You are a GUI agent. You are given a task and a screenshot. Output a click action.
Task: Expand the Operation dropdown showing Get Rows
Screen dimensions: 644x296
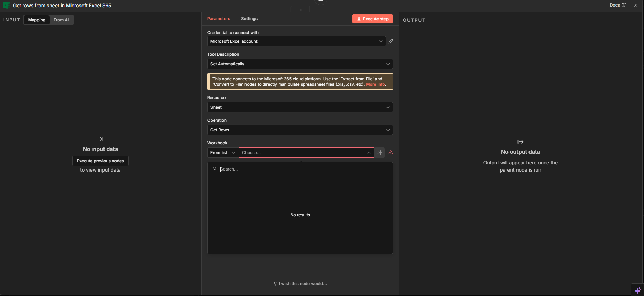click(x=300, y=130)
